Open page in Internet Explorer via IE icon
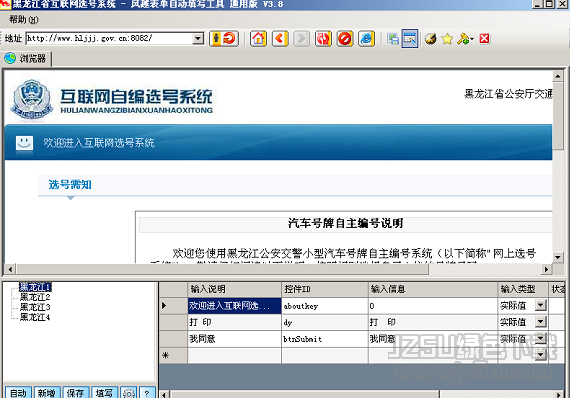Image resolution: width=570 pixels, height=398 pixels. [366, 39]
